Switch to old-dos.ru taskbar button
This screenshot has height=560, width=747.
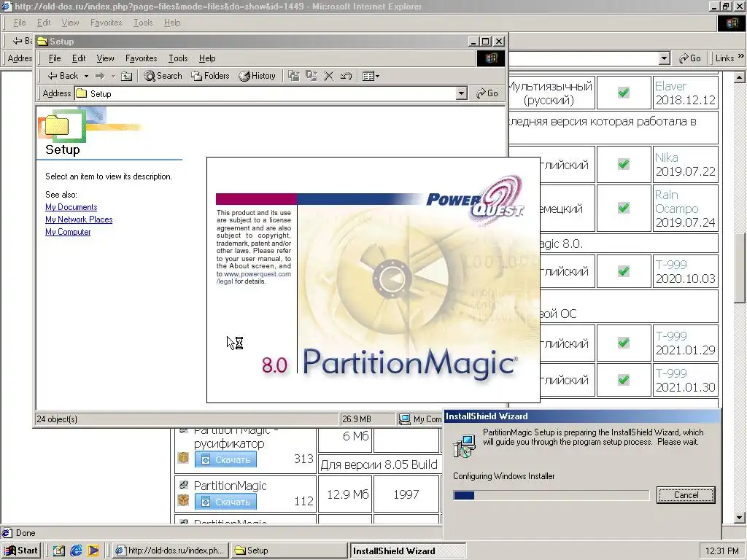[x=171, y=551]
